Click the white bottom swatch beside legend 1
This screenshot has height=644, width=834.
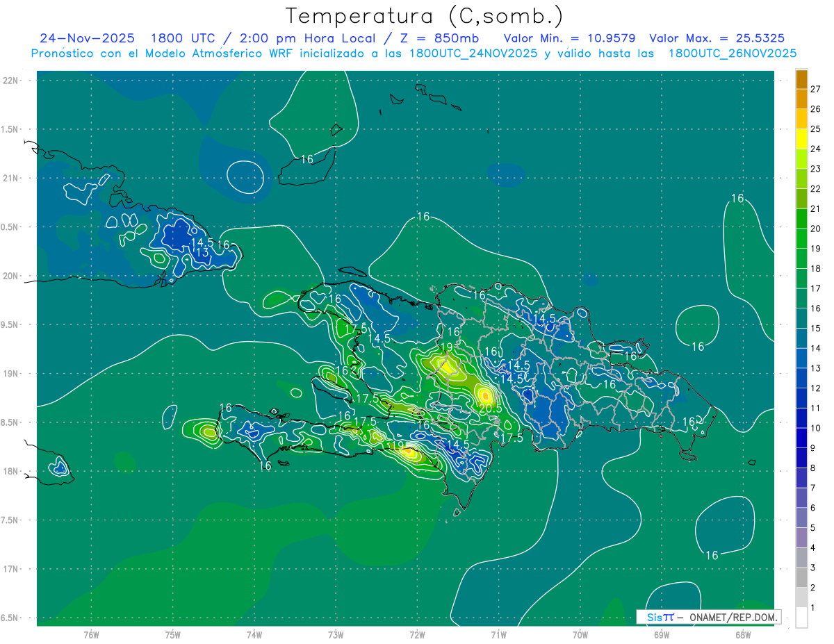pos(801,617)
